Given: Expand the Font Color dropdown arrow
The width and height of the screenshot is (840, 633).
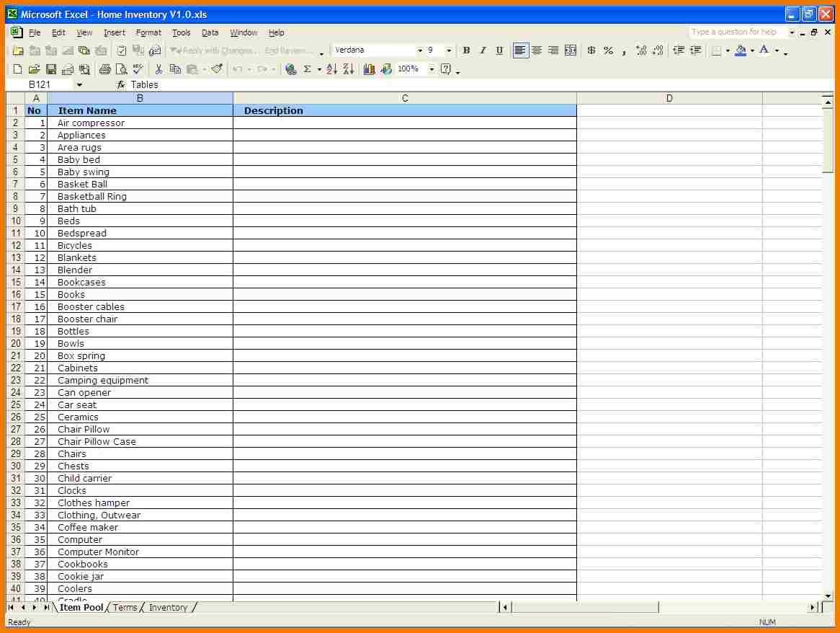Looking at the screenshot, I should coord(777,50).
